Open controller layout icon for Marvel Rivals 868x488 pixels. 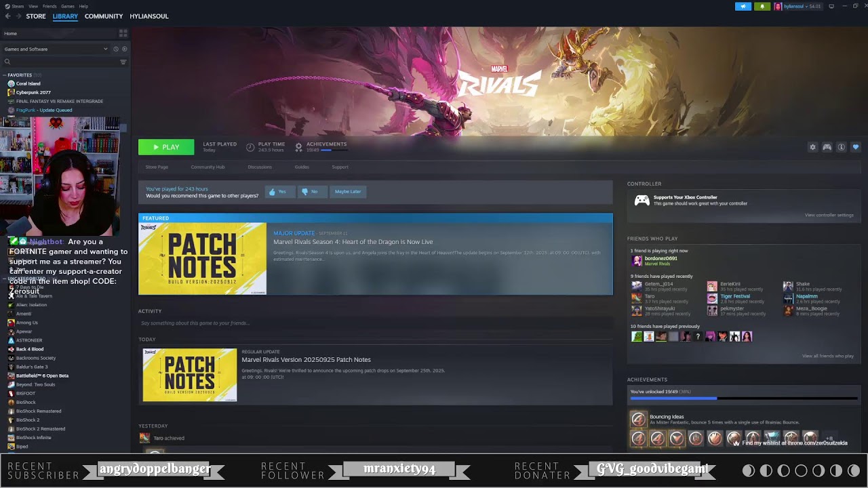pyautogui.click(x=827, y=147)
